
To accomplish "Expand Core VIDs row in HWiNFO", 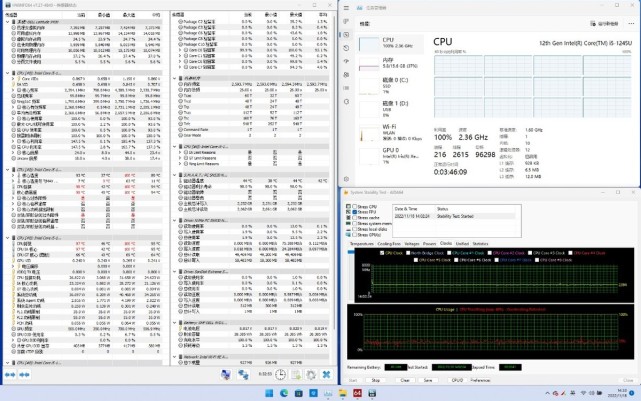I will pos(13,78).
